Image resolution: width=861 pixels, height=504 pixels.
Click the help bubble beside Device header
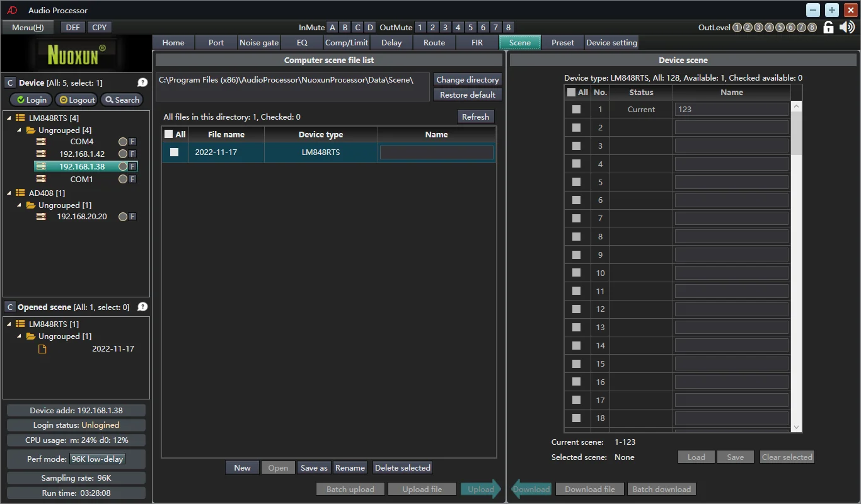(x=142, y=83)
